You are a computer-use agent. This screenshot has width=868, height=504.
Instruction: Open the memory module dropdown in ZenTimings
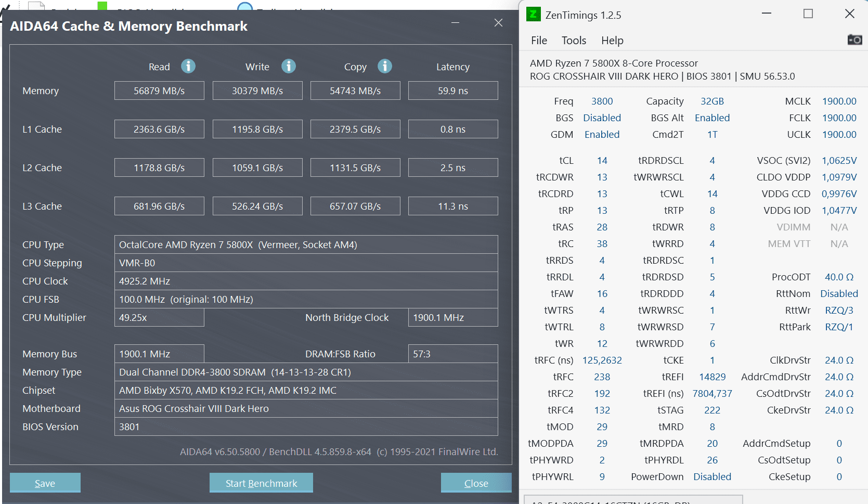pyautogui.click(x=633, y=500)
